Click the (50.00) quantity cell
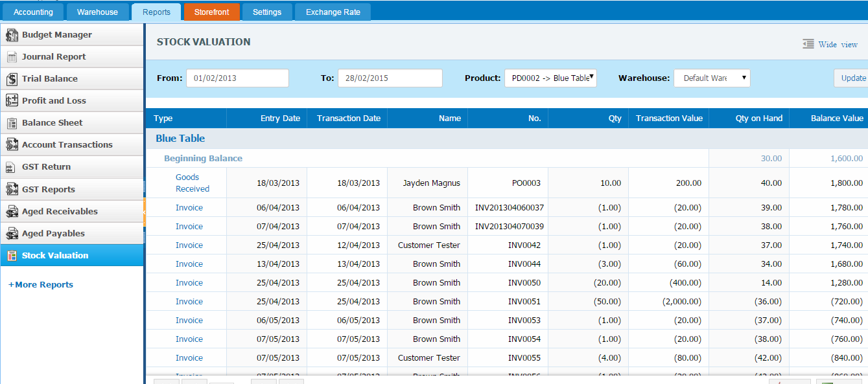868x384 pixels. coord(607,302)
